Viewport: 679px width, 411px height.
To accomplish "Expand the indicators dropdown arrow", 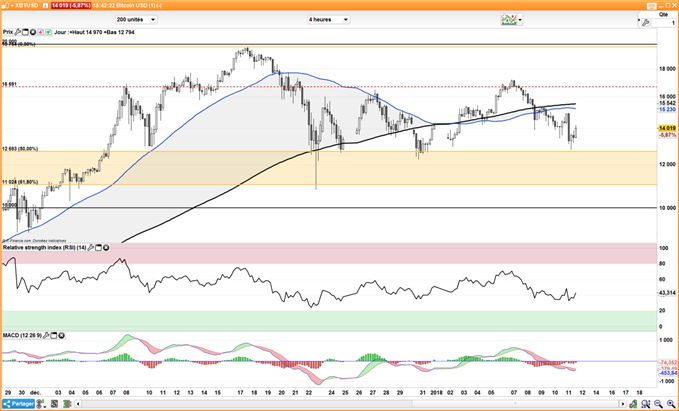I will (x=520, y=20).
